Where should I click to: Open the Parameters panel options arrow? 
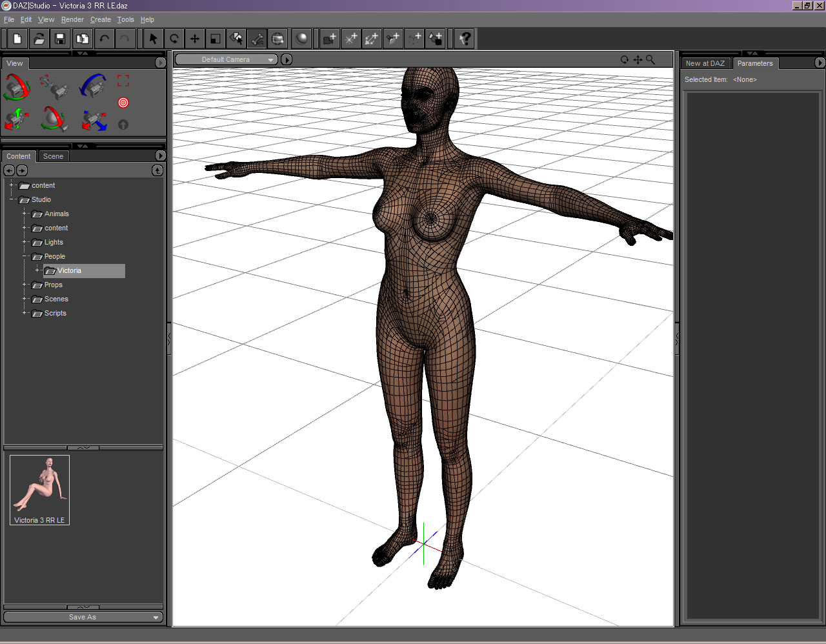[x=820, y=63]
